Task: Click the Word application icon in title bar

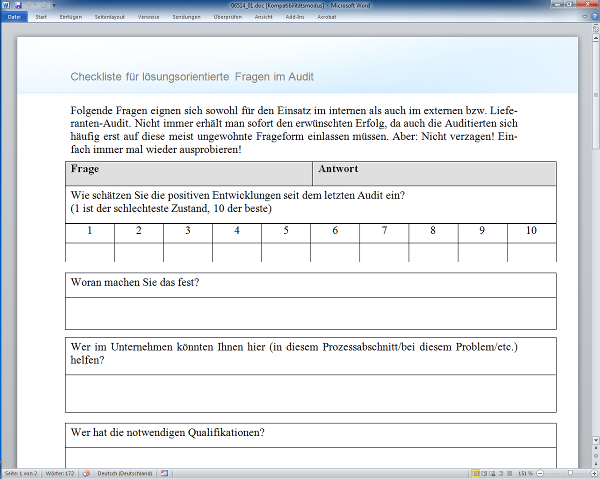Action: (6, 5)
